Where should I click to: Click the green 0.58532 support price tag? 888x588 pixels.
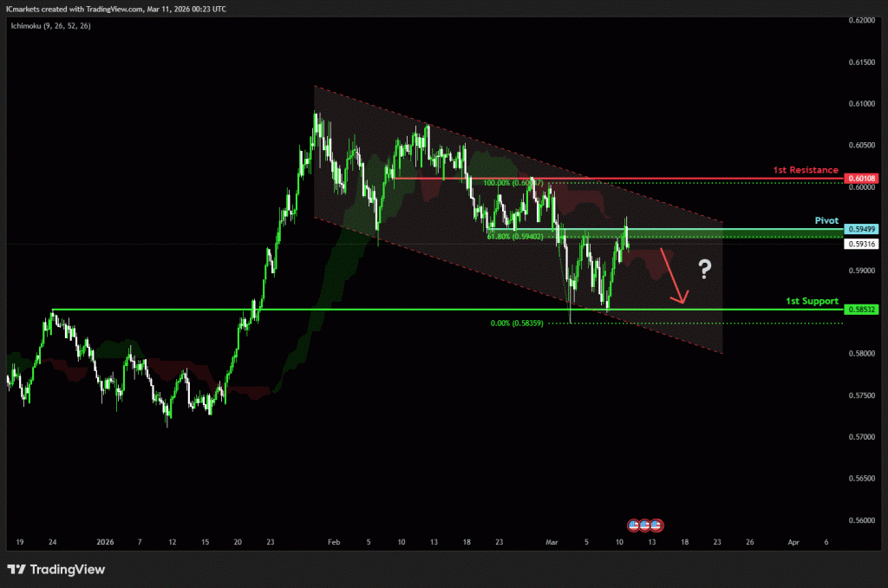[x=863, y=309]
